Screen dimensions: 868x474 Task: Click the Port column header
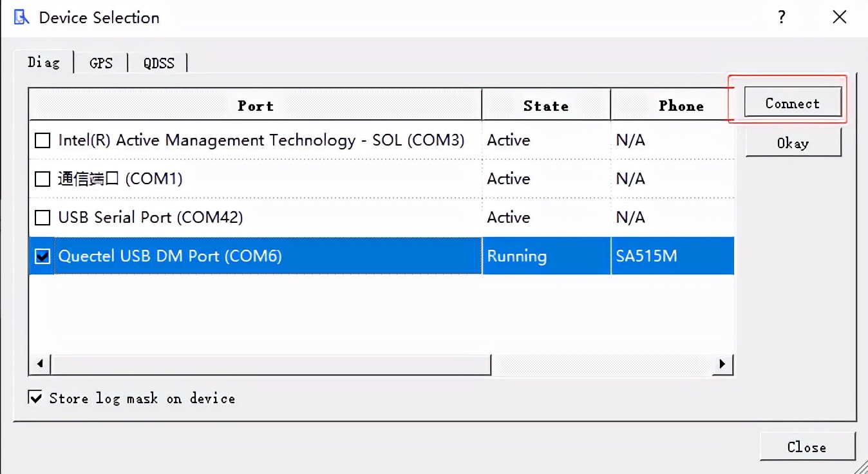click(256, 104)
